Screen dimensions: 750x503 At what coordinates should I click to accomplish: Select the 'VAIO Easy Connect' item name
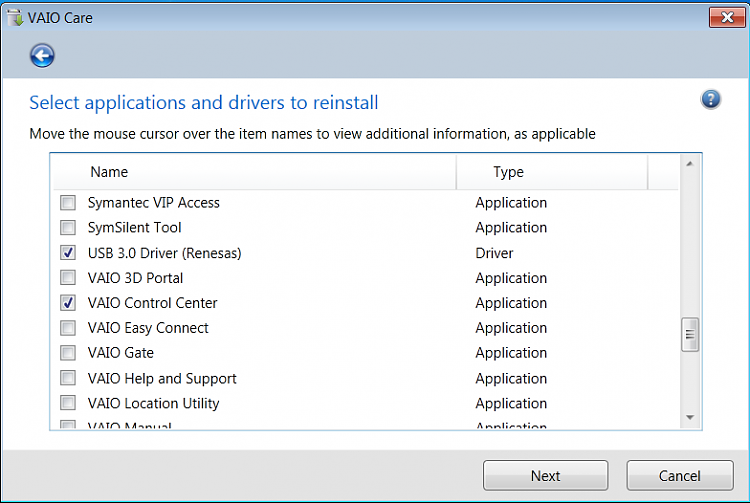(148, 328)
